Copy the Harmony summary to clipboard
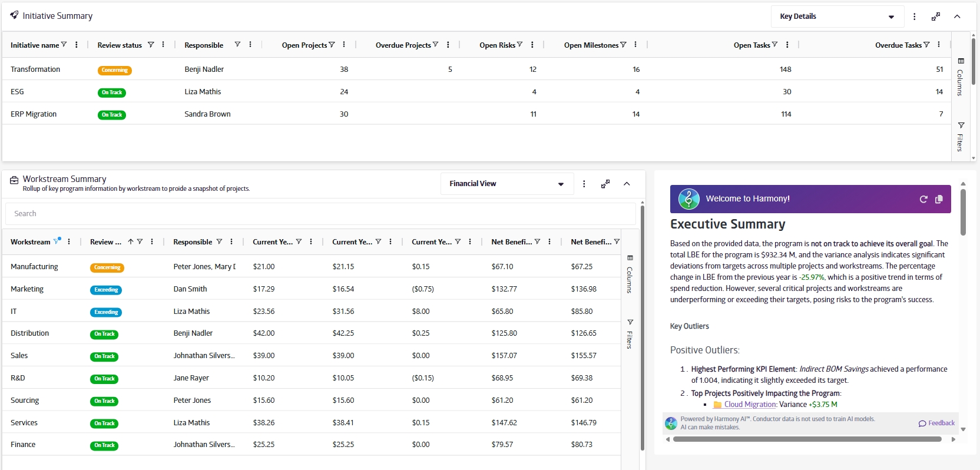980x470 pixels. tap(939, 199)
